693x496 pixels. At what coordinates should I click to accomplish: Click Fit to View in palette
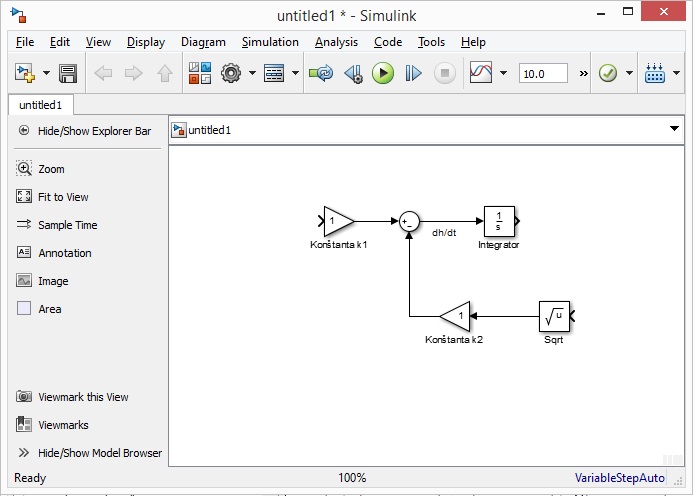pos(52,197)
